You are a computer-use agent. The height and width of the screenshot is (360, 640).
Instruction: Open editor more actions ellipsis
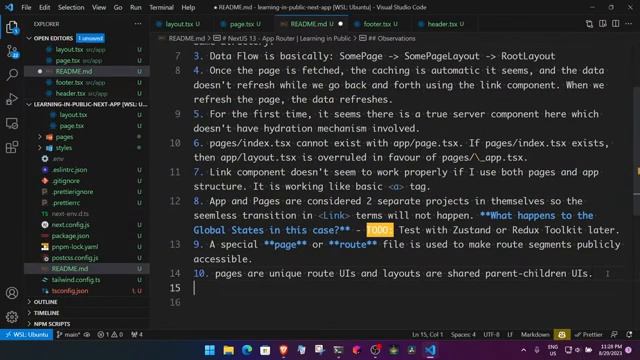tap(629, 24)
